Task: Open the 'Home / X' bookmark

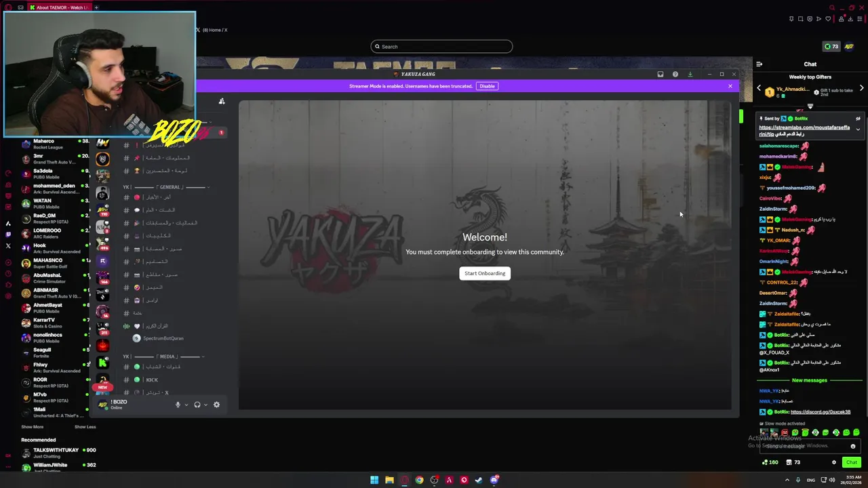Action: (212, 30)
